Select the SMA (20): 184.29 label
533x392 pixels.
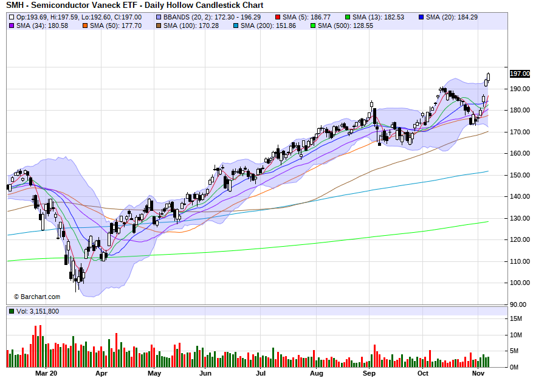click(452, 17)
